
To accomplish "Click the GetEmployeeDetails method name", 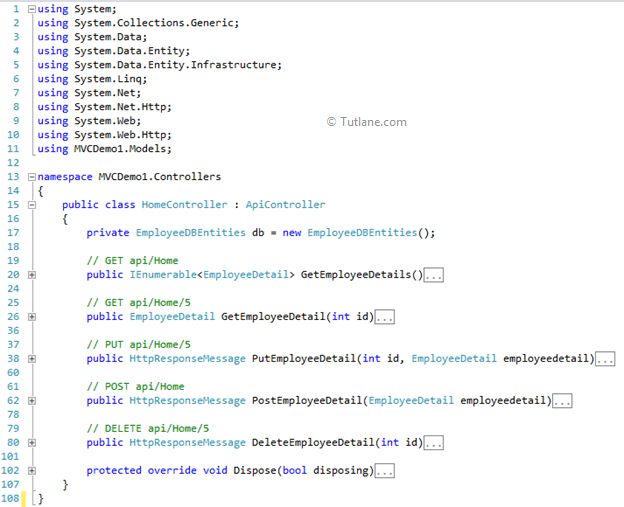I will click(x=356, y=275).
